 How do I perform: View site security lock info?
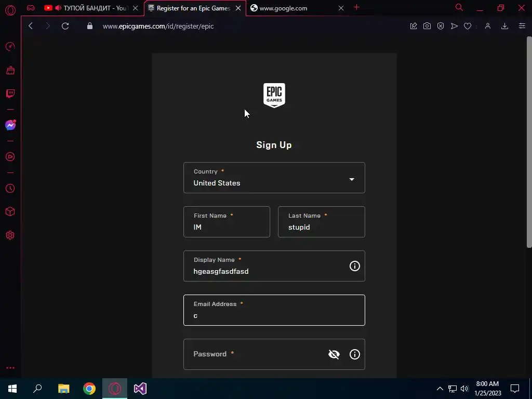[x=89, y=26]
